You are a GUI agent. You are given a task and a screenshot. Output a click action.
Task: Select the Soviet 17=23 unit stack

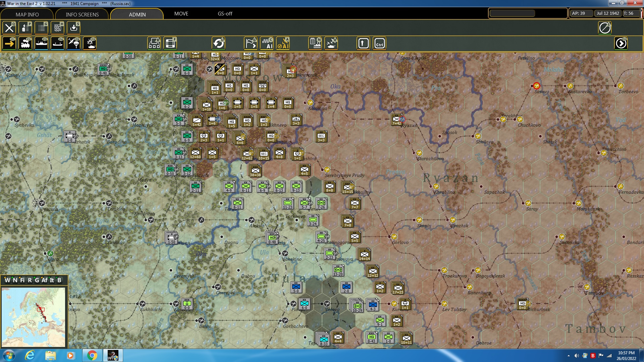pos(398,289)
